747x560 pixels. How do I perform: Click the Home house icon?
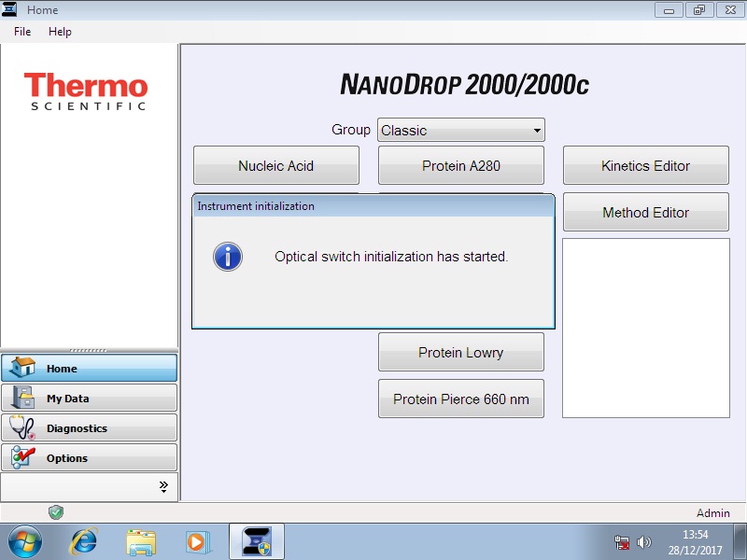(22, 368)
